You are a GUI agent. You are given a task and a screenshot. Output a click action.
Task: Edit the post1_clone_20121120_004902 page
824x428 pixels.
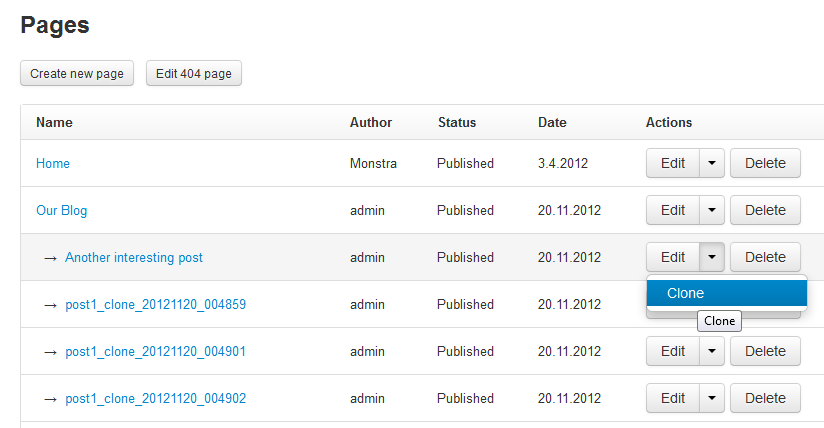point(673,398)
